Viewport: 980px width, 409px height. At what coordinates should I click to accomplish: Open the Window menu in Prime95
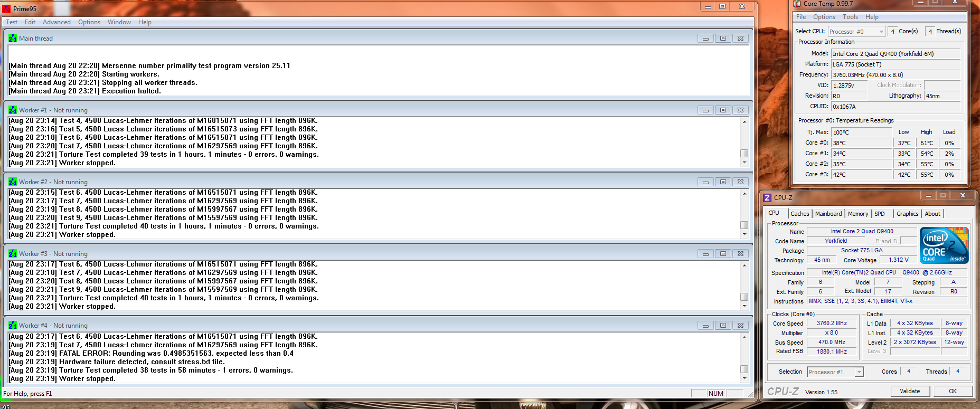tap(119, 22)
